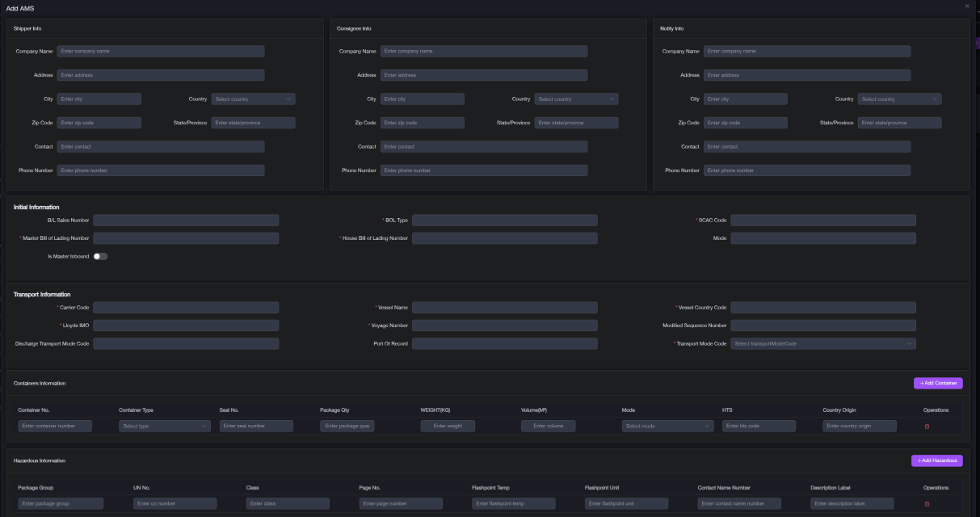Open Notify Info Country dropdown
The height and width of the screenshot is (517, 980).
point(899,99)
